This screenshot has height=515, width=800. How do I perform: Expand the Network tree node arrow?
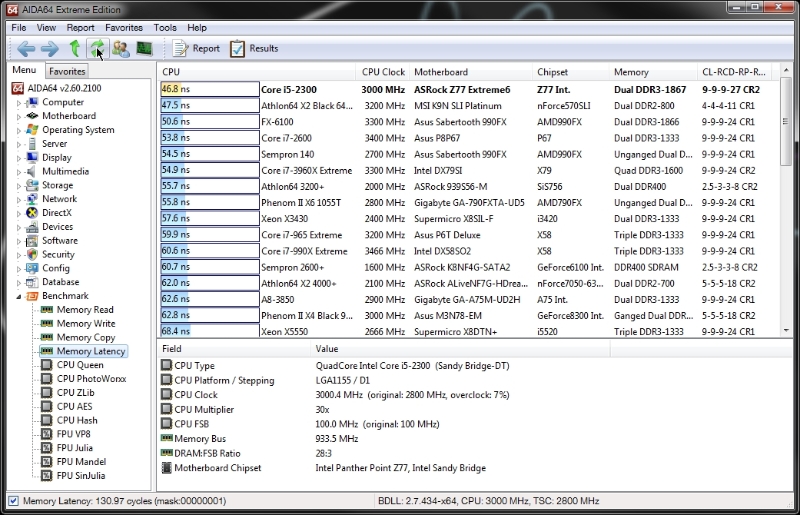click(19, 199)
